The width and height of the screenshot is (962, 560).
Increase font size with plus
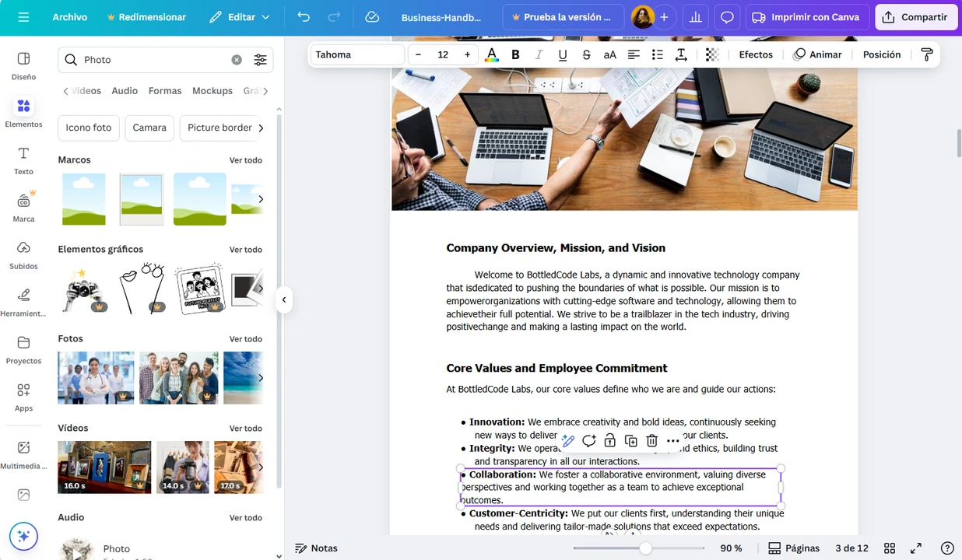coord(467,54)
